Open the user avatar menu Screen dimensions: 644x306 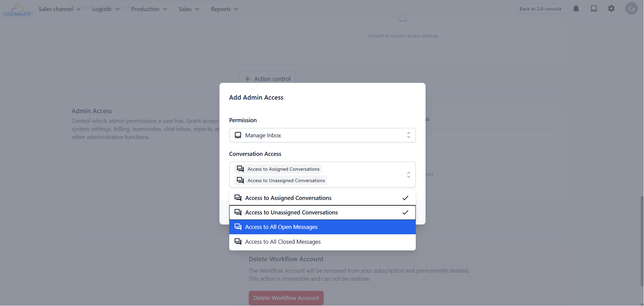[631, 9]
